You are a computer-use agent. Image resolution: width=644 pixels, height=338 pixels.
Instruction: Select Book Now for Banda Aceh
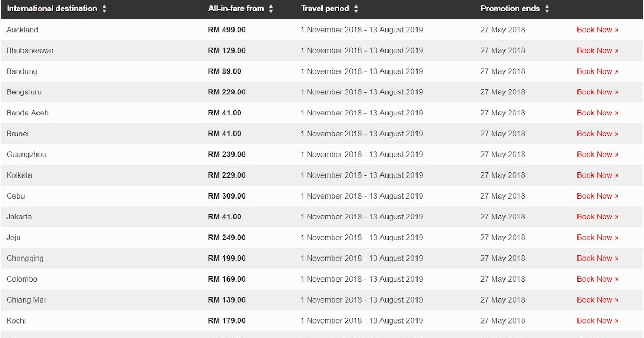(597, 113)
